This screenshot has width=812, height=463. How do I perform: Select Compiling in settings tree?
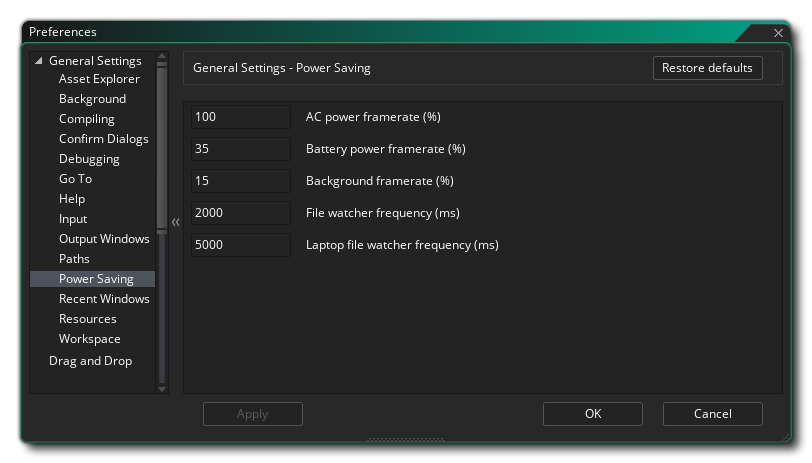click(x=86, y=119)
